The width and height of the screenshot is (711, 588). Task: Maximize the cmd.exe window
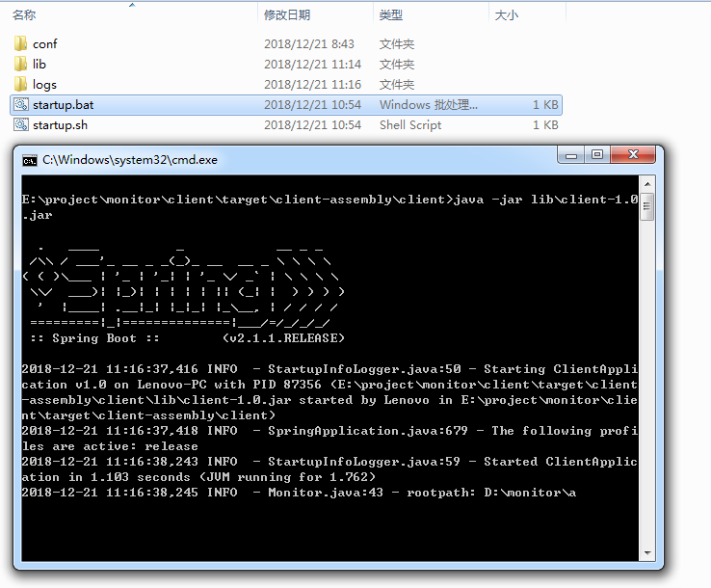tap(597, 155)
